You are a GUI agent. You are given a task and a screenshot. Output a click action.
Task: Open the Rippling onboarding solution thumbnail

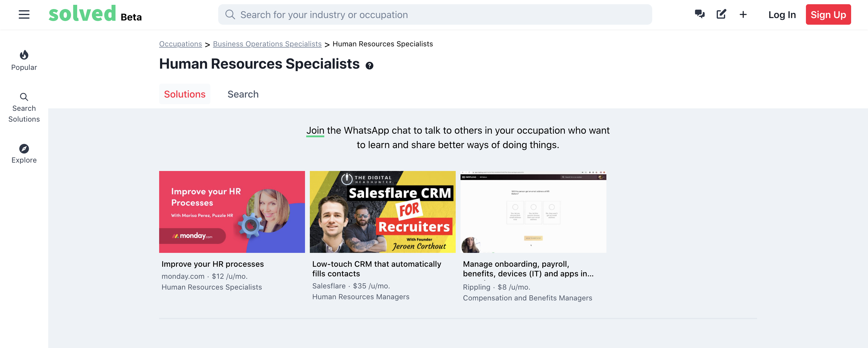(533, 212)
